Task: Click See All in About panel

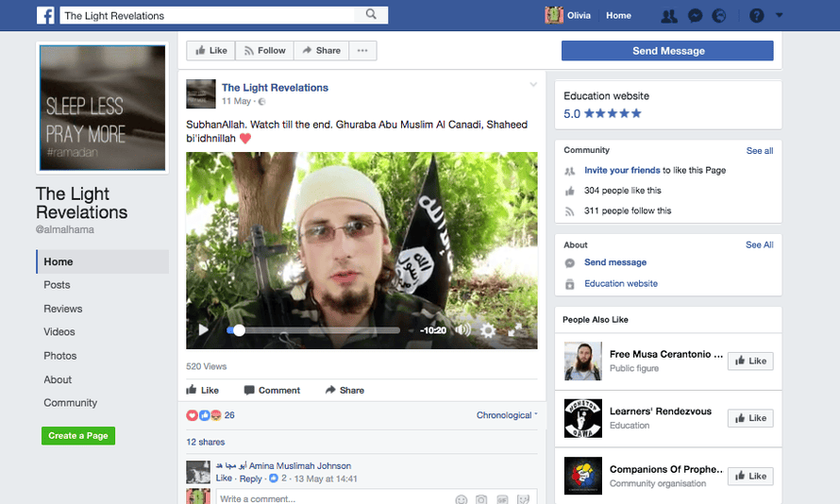Action: [760, 244]
